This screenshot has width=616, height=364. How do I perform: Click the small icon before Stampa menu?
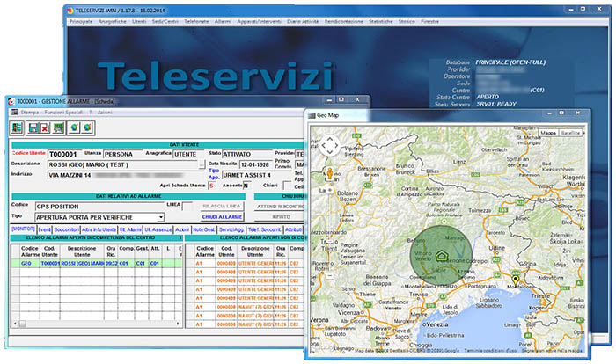(15, 113)
